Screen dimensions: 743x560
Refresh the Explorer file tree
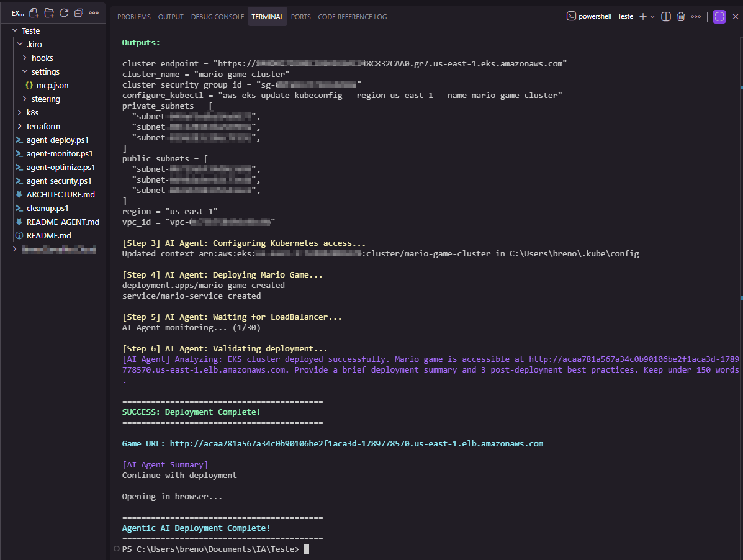pos(63,12)
